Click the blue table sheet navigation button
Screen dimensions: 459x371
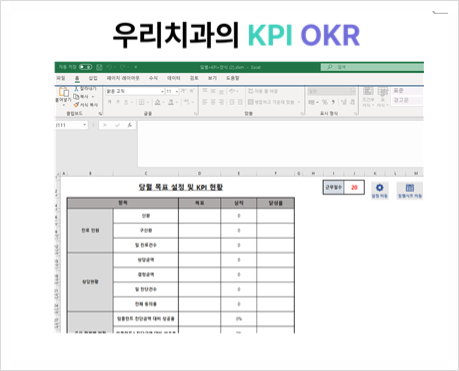[410, 190]
